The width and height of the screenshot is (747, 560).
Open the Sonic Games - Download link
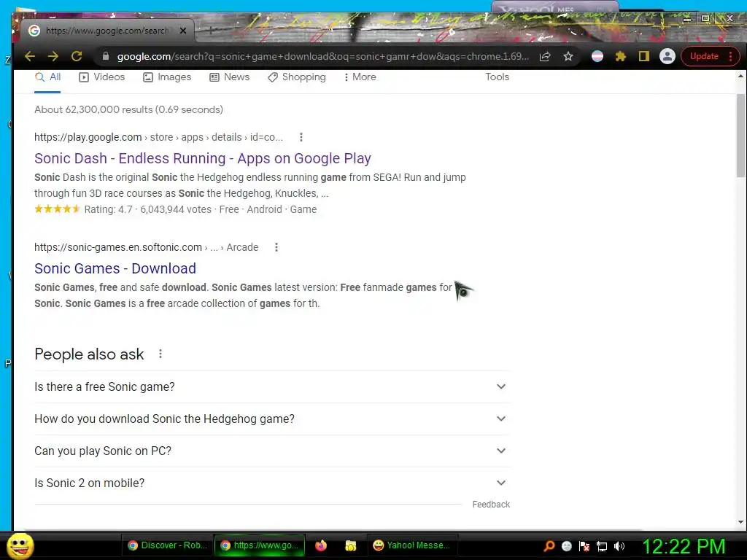115,268
